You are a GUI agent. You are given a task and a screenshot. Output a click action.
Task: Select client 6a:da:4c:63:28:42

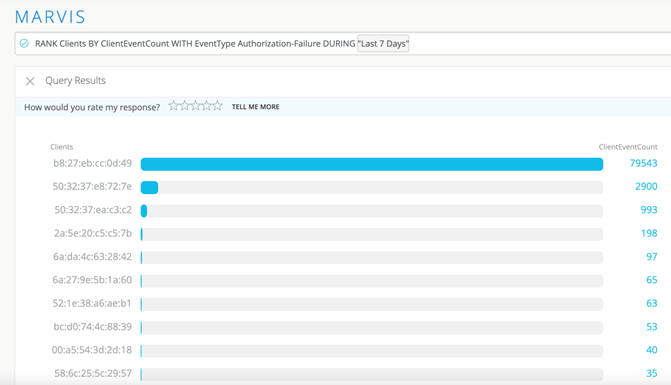pos(92,257)
